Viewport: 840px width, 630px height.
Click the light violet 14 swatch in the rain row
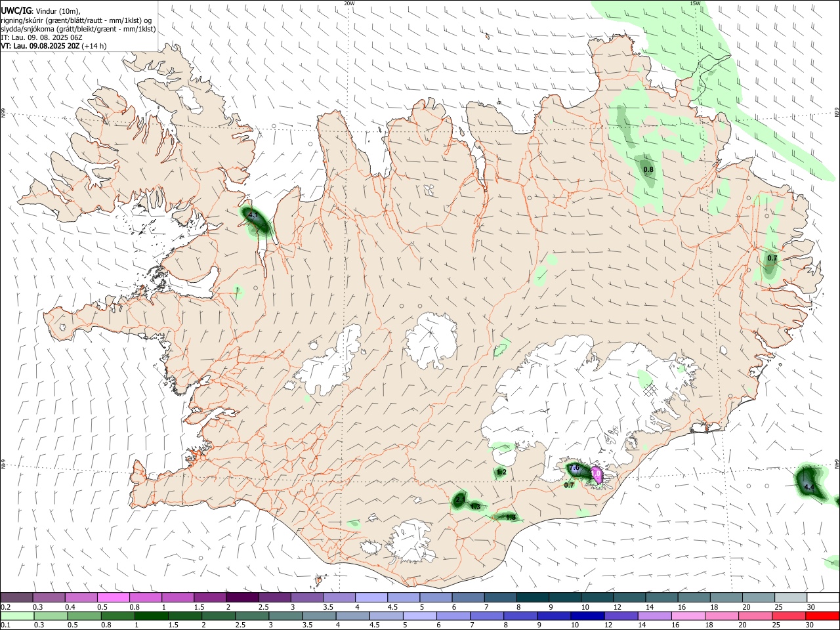coord(654,616)
